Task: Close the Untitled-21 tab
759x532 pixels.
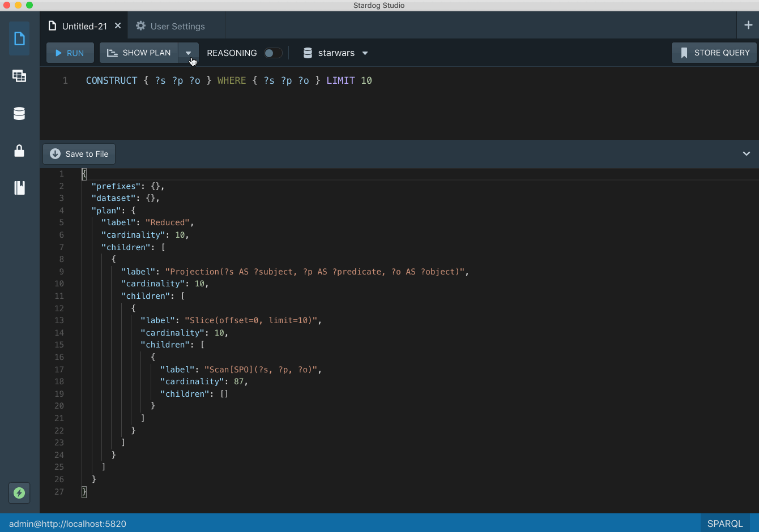Action: 118,26
